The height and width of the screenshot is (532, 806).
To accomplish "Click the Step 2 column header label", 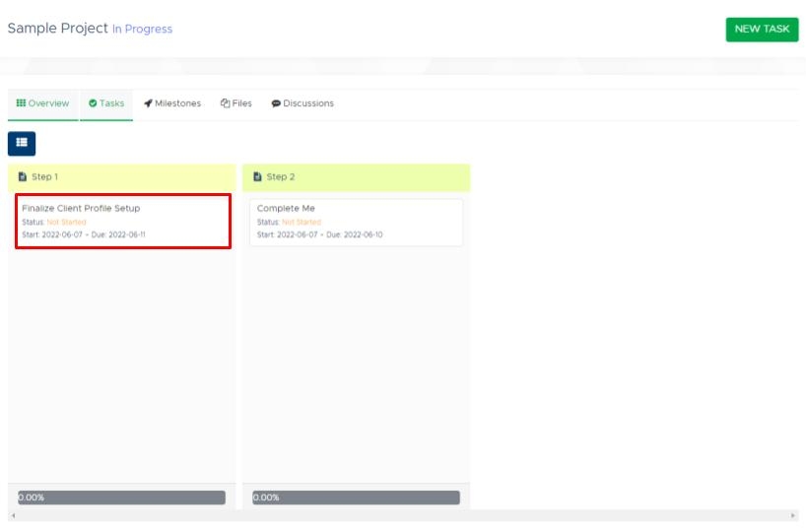I will click(x=281, y=177).
